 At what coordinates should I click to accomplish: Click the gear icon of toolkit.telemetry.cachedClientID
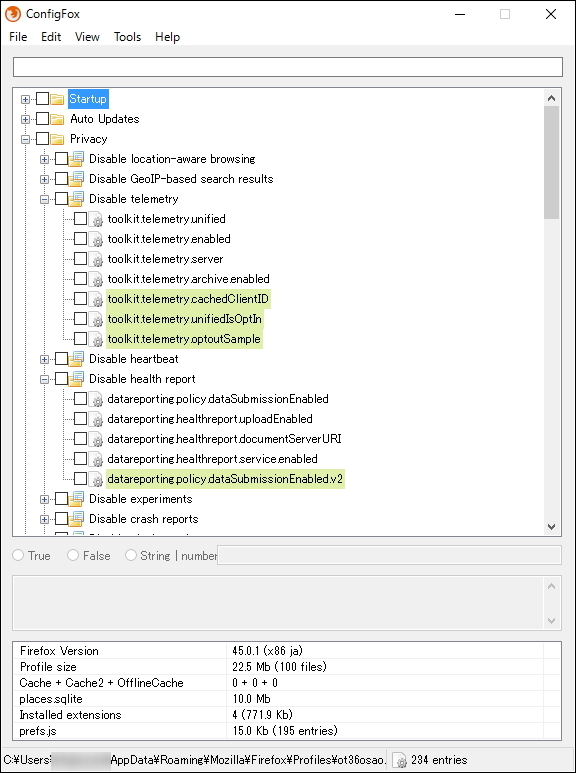[x=96, y=299]
